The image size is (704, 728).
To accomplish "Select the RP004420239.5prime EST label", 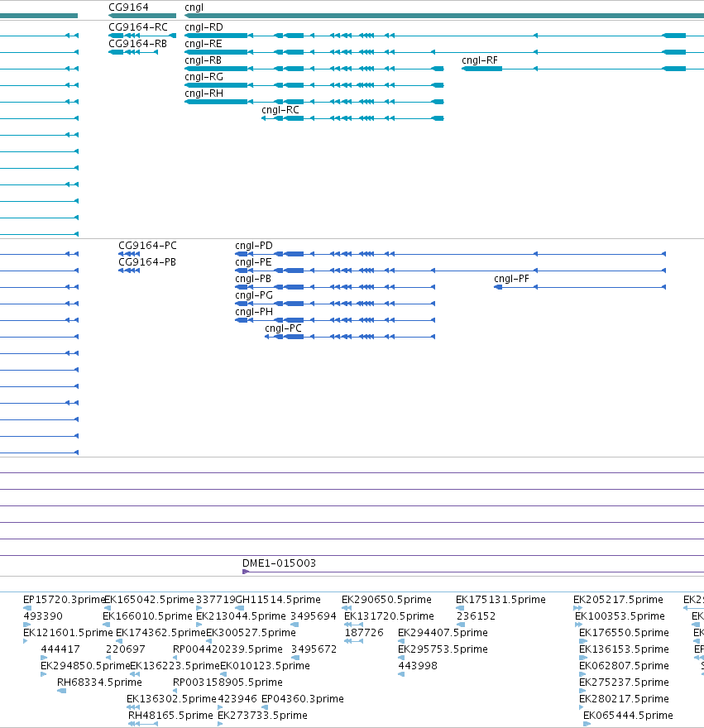I will tap(227, 649).
